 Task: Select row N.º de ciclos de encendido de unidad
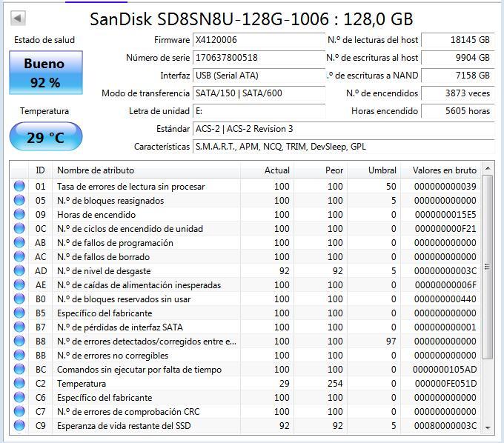click(x=246, y=229)
